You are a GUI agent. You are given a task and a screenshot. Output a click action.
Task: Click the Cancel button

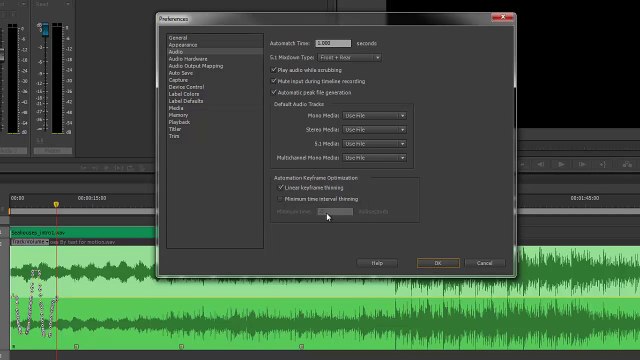[x=484, y=263]
